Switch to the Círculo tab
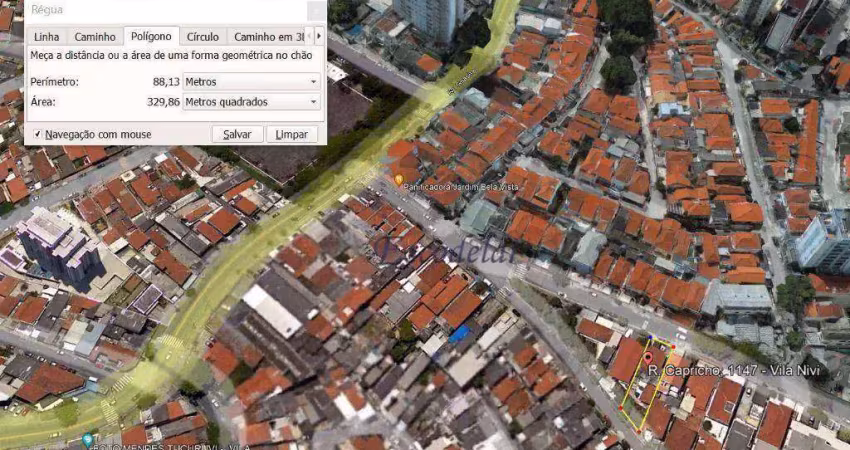 click(203, 37)
